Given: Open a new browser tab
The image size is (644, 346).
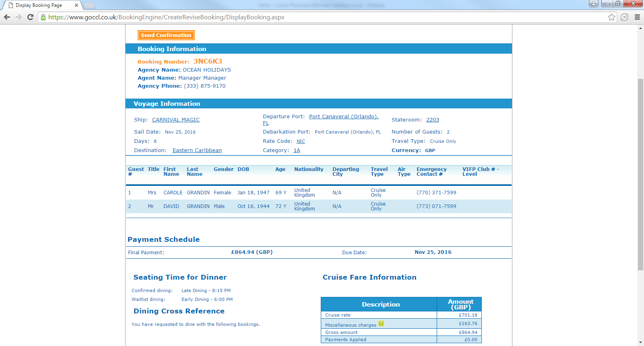Looking at the screenshot, I should pos(89,5).
